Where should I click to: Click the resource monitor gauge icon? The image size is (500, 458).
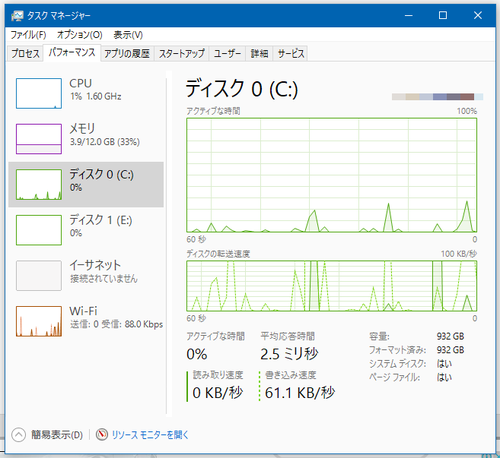102,434
